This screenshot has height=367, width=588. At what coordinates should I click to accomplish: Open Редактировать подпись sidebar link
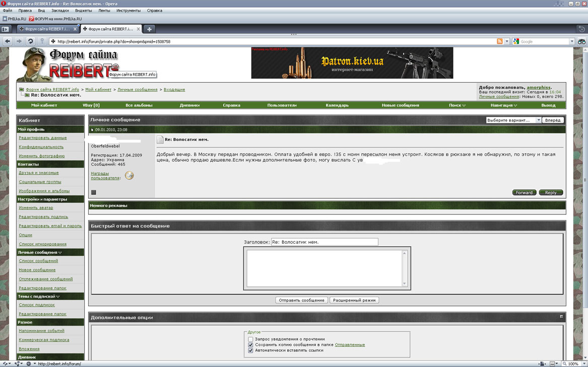[43, 216]
